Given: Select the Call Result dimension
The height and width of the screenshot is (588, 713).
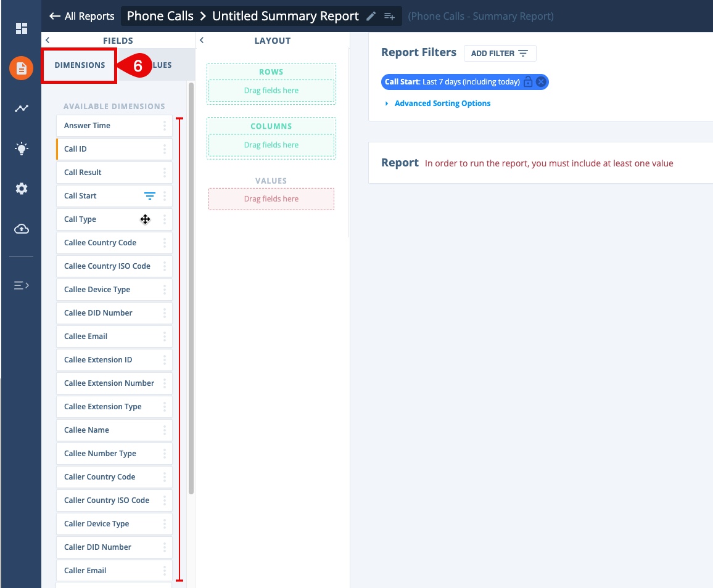Looking at the screenshot, I should click(114, 172).
